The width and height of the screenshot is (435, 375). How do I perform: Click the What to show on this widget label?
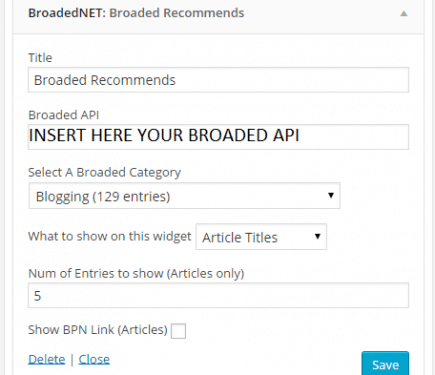pyautogui.click(x=110, y=236)
